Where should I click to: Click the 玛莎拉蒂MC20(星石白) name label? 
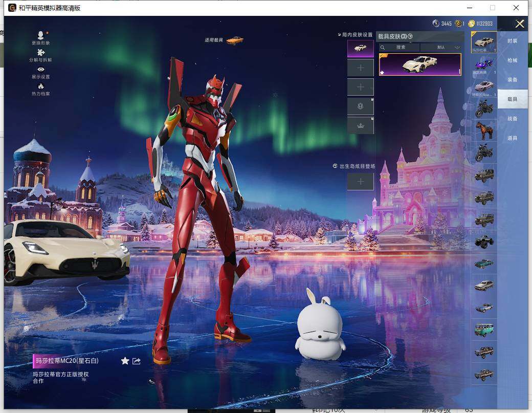[67, 361]
